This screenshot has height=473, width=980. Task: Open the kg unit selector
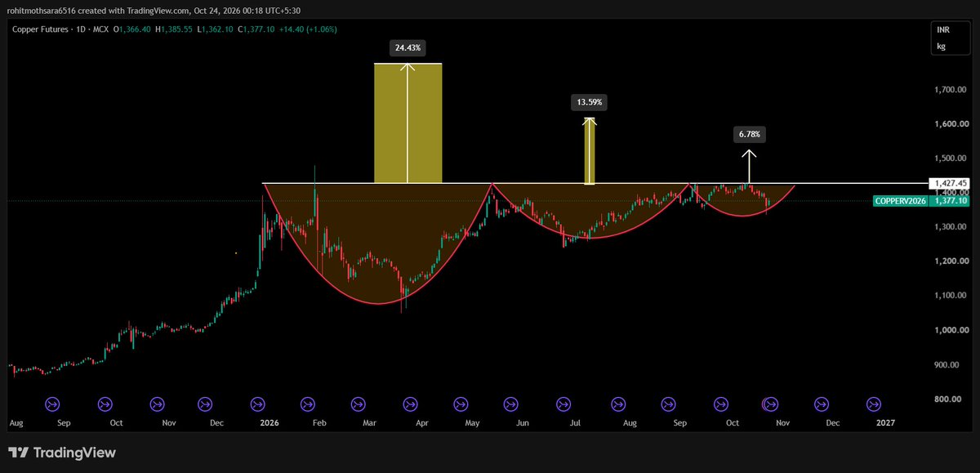(x=941, y=46)
